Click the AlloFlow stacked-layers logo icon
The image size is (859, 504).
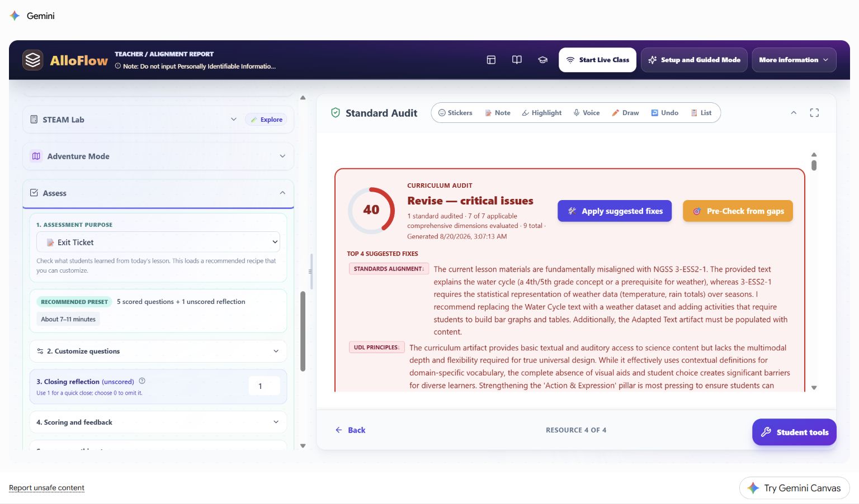click(33, 60)
